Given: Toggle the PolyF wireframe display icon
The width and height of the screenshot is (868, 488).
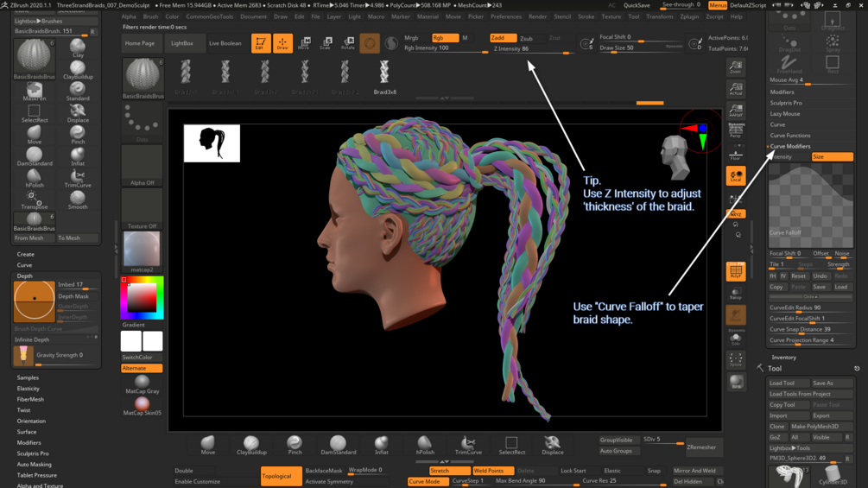Looking at the screenshot, I should (x=736, y=271).
